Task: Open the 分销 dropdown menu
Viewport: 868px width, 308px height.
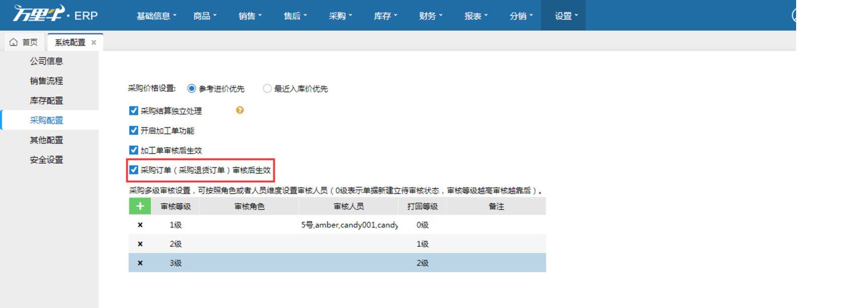Action: pos(521,16)
